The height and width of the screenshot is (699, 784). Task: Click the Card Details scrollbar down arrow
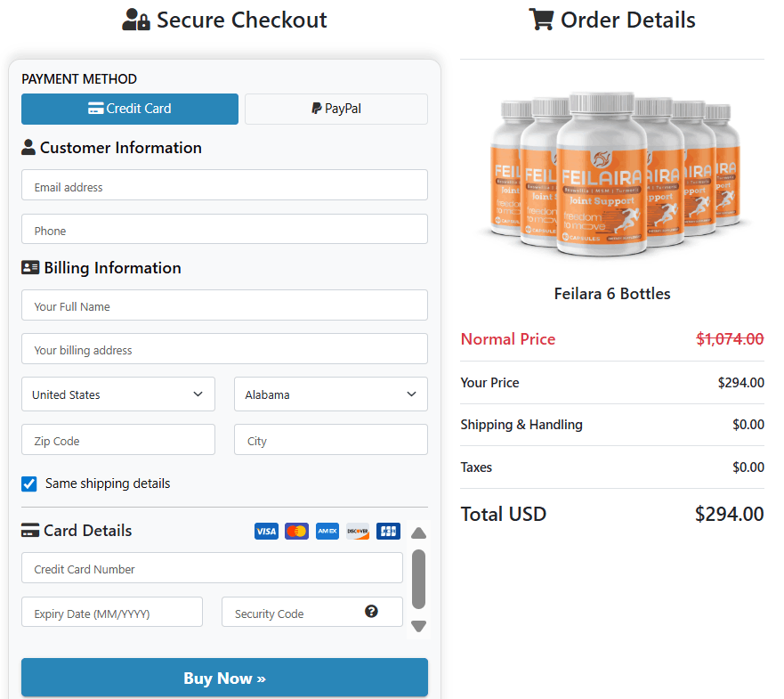coord(417,626)
